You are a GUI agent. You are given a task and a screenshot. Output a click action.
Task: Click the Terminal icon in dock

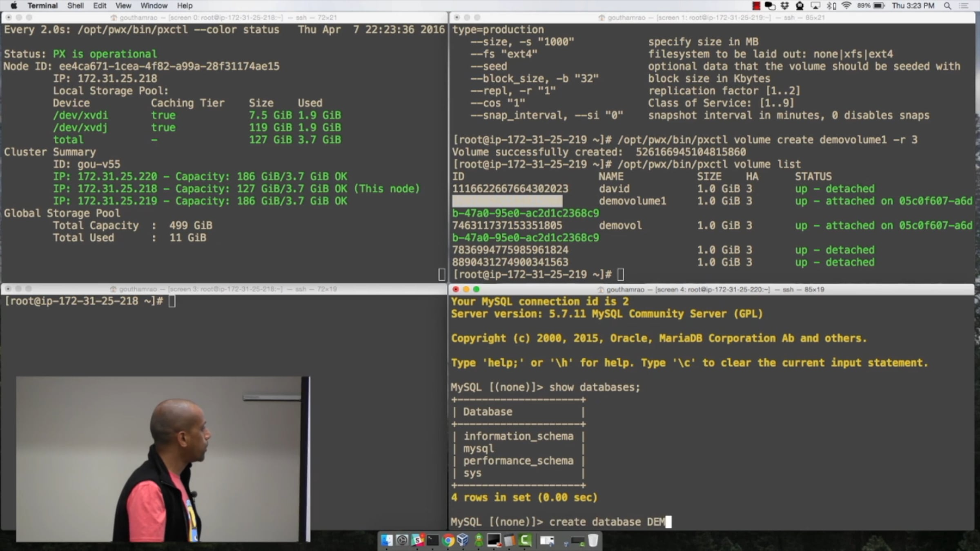(x=432, y=541)
